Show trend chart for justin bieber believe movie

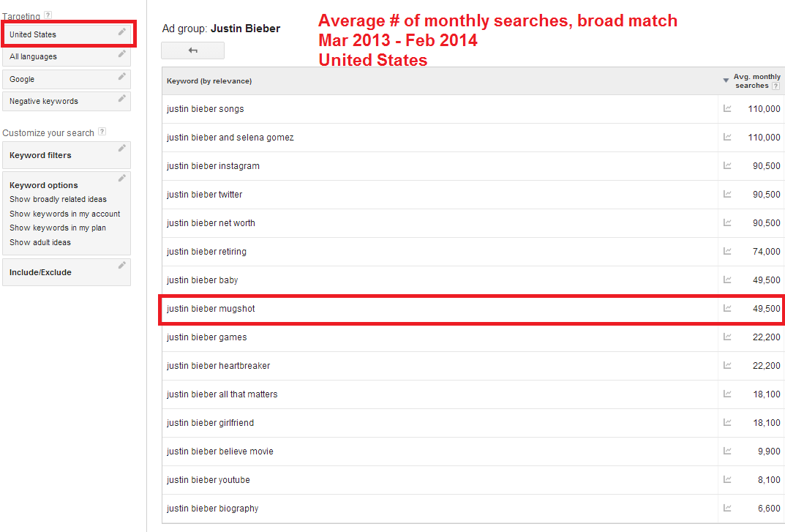tap(727, 451)
